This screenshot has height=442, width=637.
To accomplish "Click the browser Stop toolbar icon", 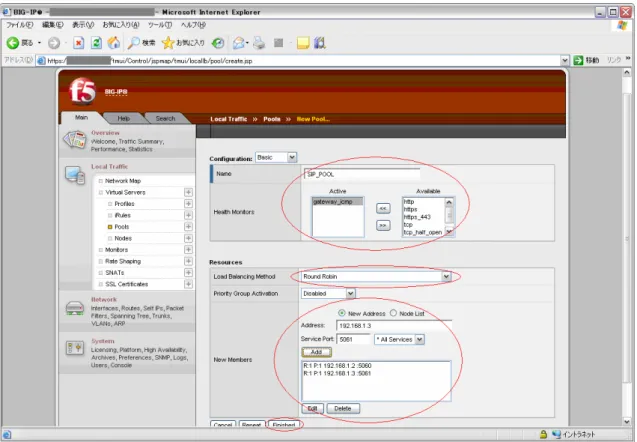I will [x=79, y=43].
